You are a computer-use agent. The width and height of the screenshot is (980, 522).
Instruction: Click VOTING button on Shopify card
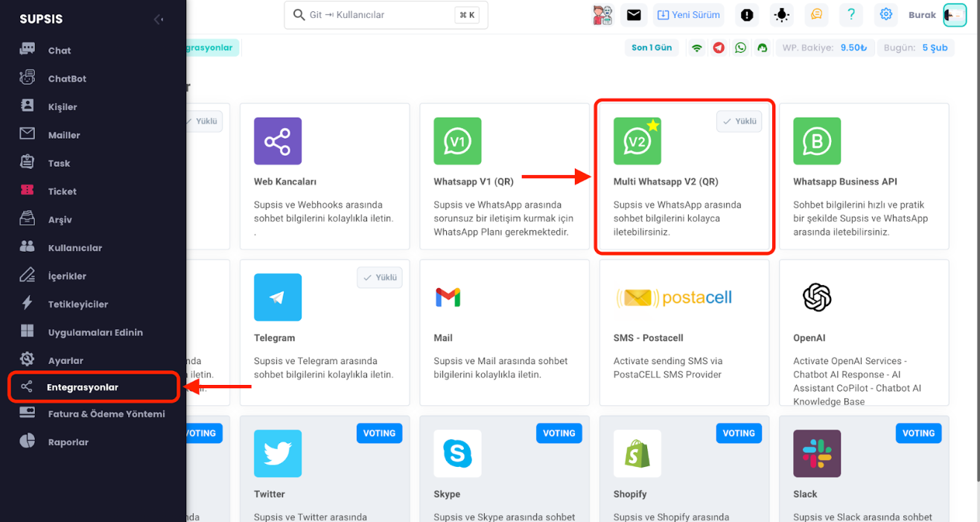(739, 433)
